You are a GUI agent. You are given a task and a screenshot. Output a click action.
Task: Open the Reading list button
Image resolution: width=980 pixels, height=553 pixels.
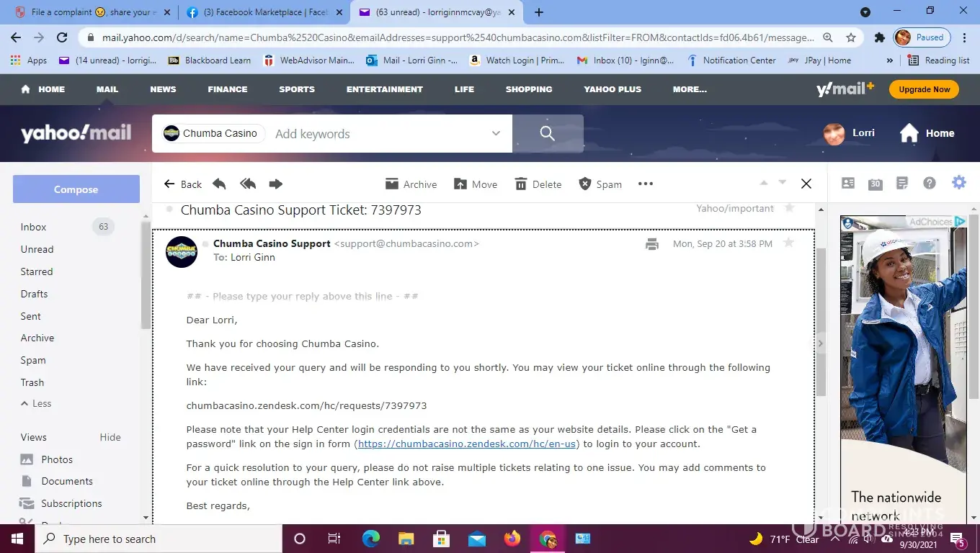(939, 60)
